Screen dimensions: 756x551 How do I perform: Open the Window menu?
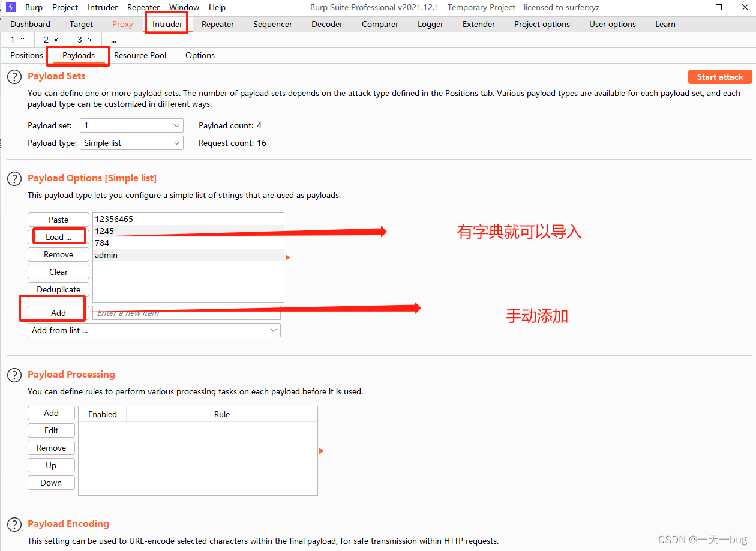[x=184, y=7]
